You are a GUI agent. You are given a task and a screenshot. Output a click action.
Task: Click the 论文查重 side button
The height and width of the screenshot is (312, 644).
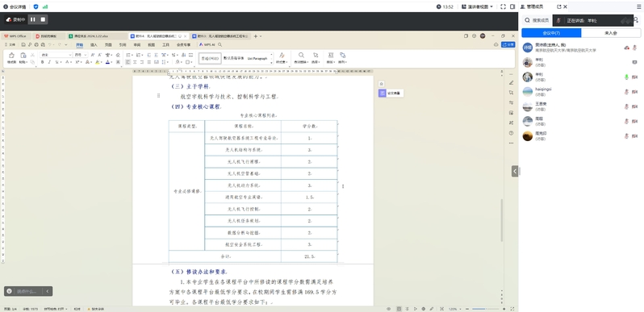[x=391, y=94]
